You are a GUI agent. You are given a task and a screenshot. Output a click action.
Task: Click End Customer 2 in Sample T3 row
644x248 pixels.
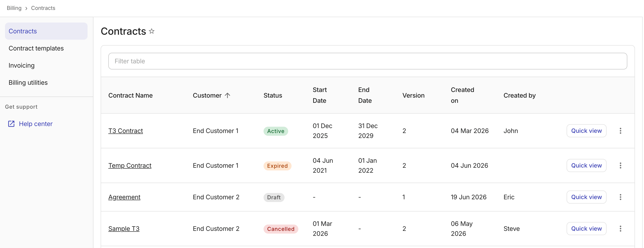216,229
